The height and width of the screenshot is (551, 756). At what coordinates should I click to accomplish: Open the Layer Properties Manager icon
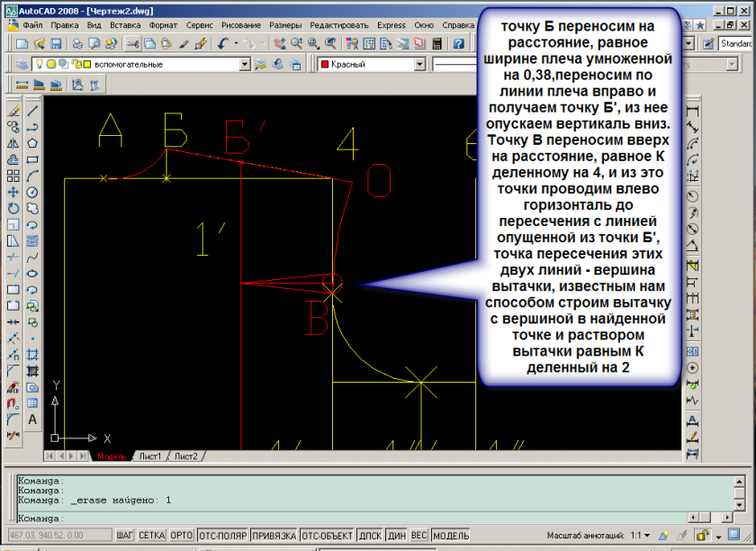coord(21,65)
